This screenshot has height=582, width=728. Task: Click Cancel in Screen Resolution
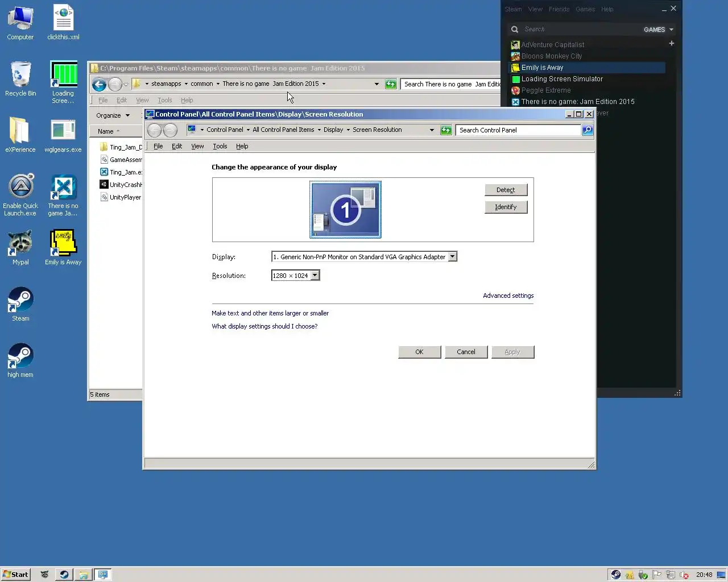pos(466,352)
